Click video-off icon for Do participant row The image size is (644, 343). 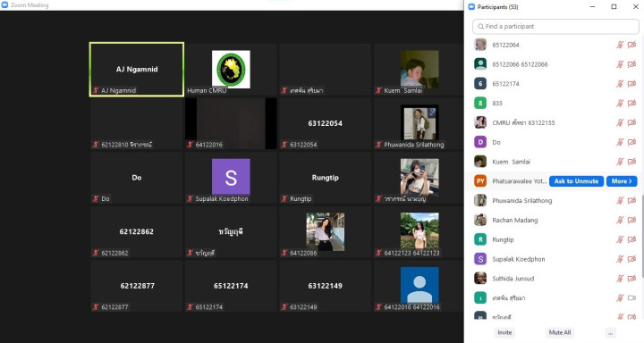click(631, 142)
